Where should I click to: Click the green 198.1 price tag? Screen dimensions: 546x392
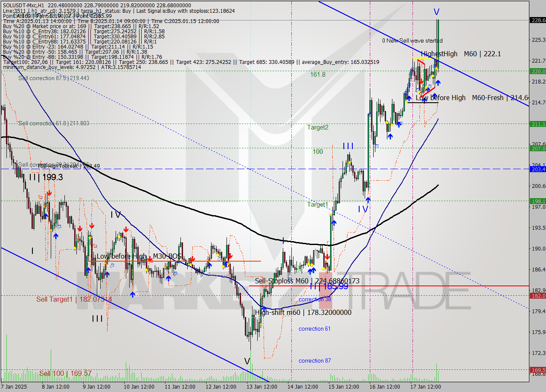click(x=537, y=201)
